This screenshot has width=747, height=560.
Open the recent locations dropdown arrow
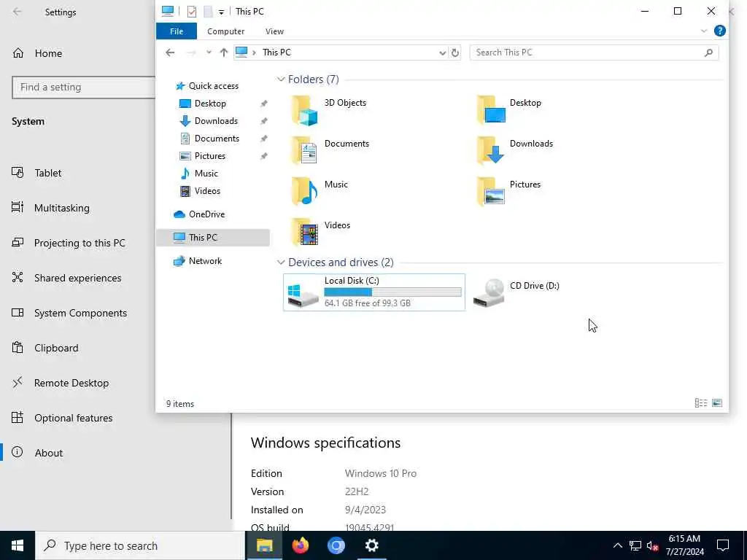click(x=209, y=52)
